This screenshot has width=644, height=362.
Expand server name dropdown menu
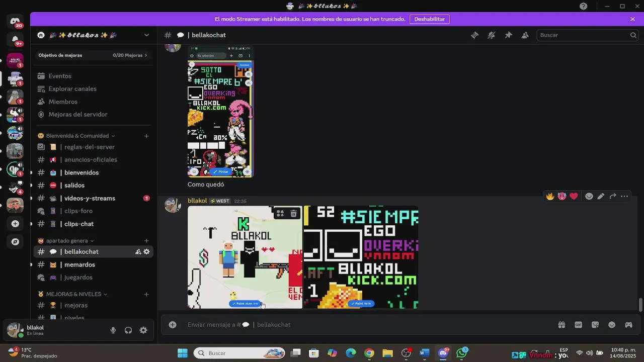point(146,35)
